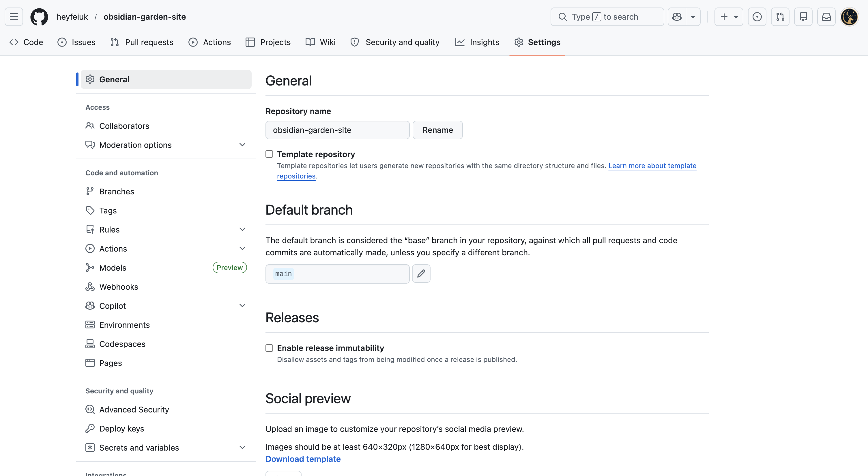868x476 pixels.
Task: Click the Preview badge beside Models
Action: 229,267
